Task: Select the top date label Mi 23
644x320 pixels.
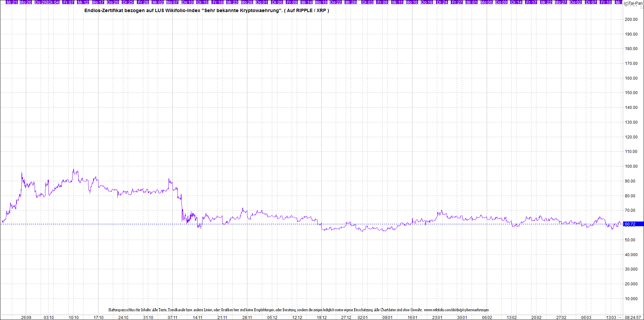Action: coord(232,2)
